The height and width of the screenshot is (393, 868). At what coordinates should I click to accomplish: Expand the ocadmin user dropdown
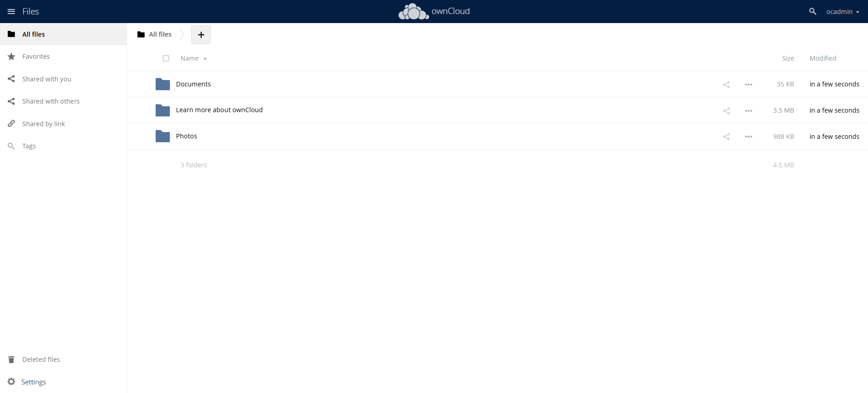(x=843, y=12)
